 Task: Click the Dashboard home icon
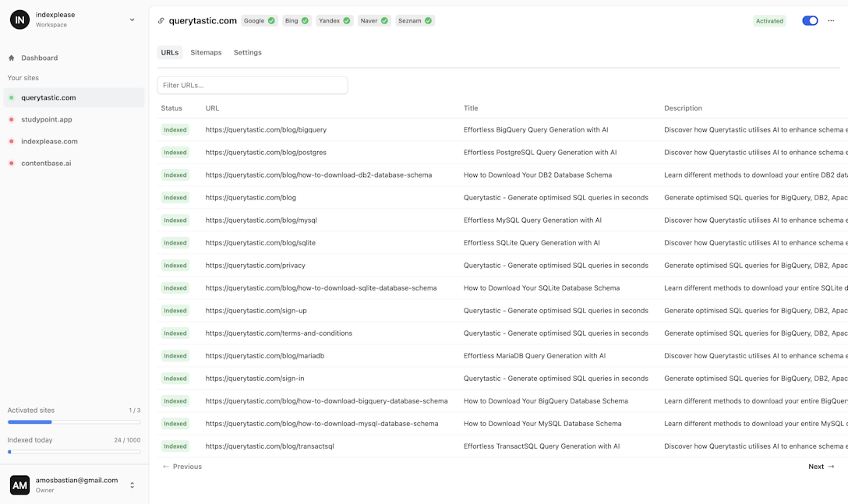[x=11, y=58]
